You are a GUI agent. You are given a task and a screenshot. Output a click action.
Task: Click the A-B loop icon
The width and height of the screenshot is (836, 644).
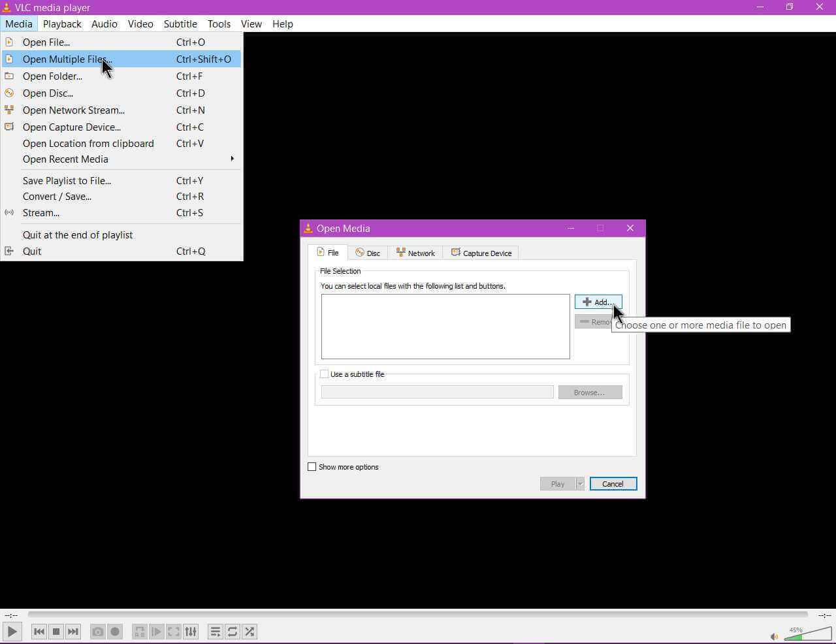click(139, 632)
